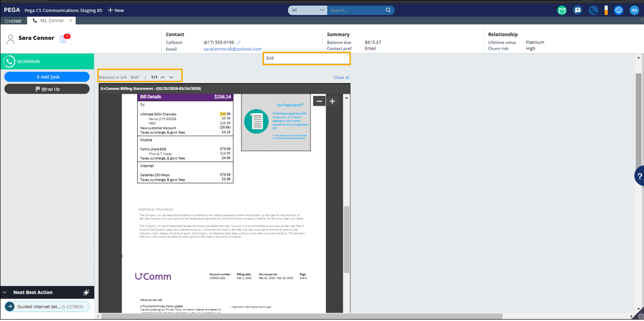Open Sara Connor's notes icon with badge

coord(63,39)
